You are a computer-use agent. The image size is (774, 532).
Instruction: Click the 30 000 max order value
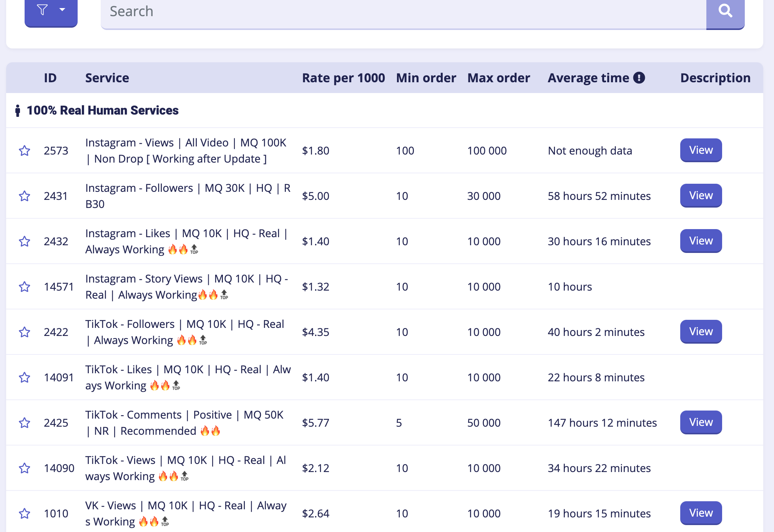pyautogui.click(x=484, y=196)
